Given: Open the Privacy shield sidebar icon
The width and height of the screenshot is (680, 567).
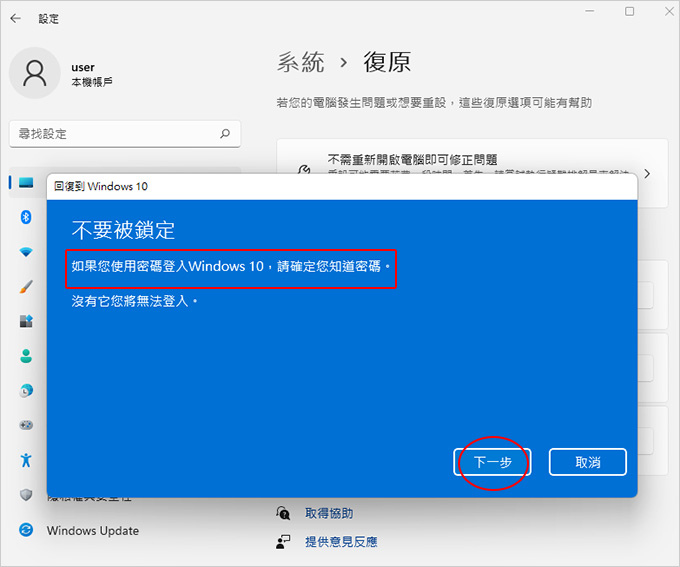Looking at the screenshot, I should coord(26,495).
